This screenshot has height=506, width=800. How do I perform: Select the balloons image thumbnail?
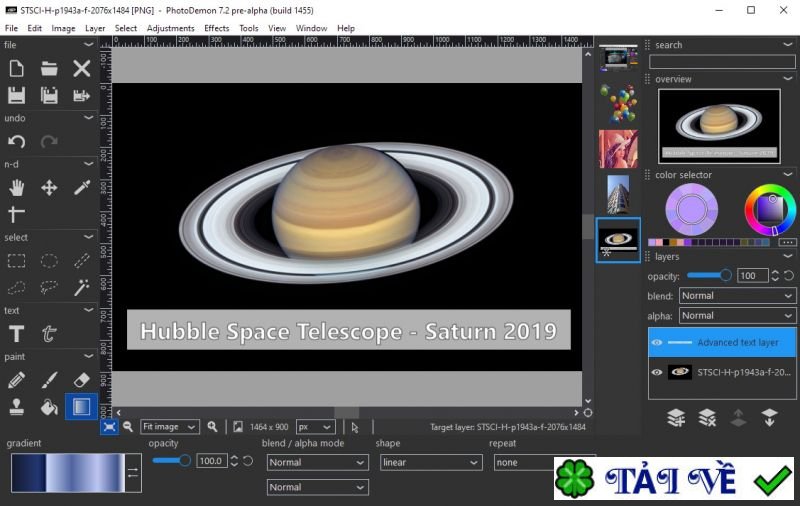pos(618,103)
